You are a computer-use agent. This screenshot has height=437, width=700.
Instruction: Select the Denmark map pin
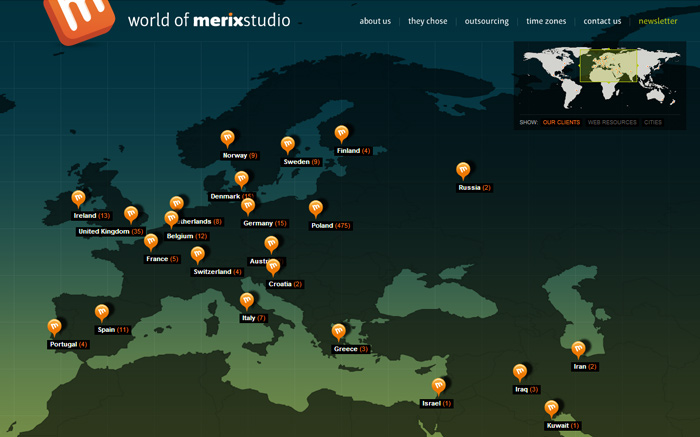242,179
